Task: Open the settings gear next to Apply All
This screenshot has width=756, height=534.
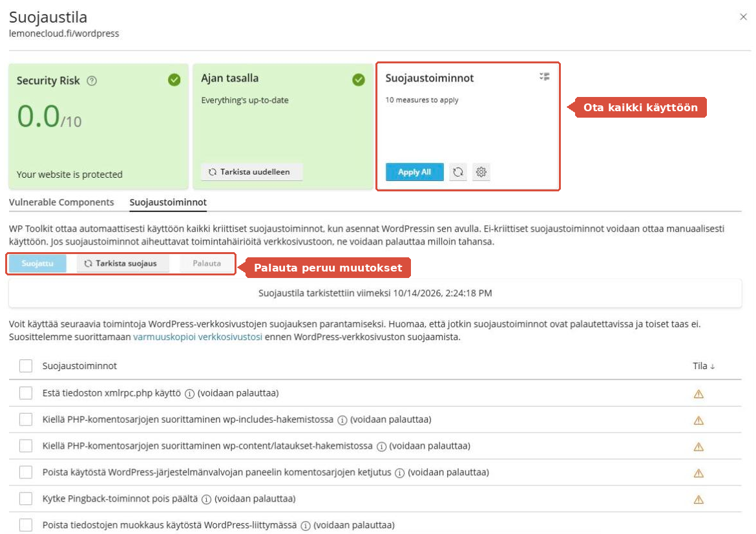Action: point(481,172)
